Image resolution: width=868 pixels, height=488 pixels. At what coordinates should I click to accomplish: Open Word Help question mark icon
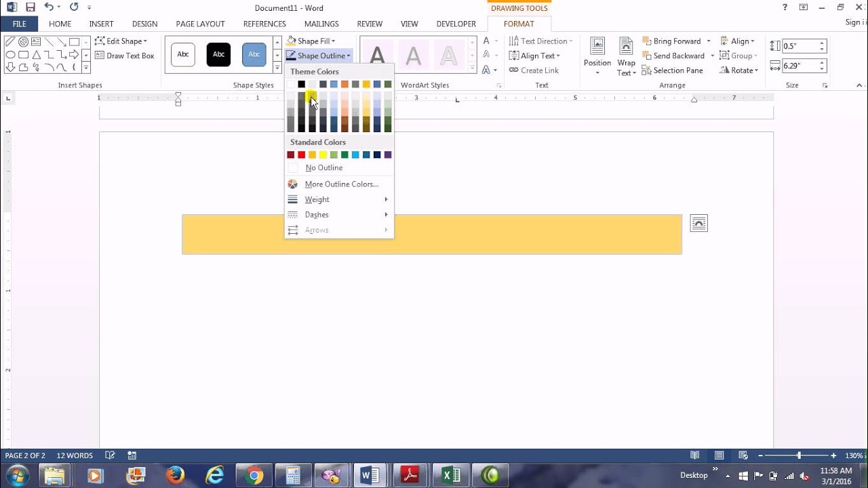[x=785, y=7]
